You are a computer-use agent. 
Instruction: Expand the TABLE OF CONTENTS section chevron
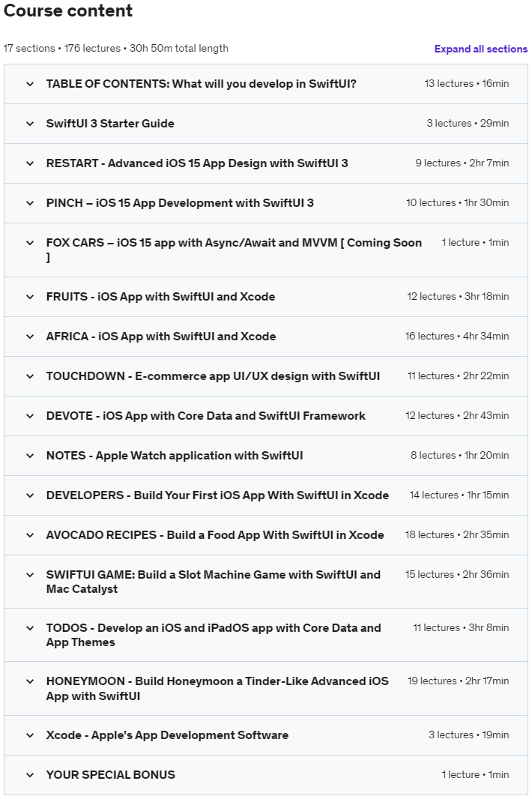click(30, 84)
